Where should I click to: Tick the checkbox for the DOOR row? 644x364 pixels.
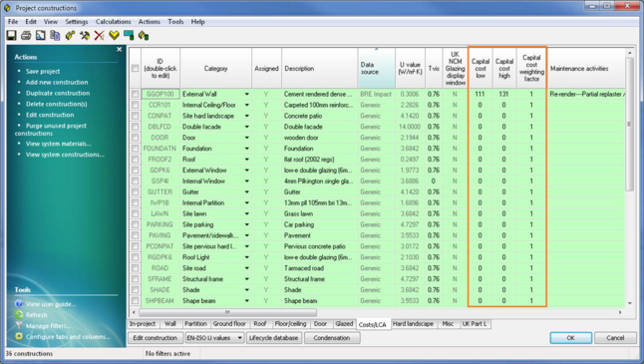135,138
